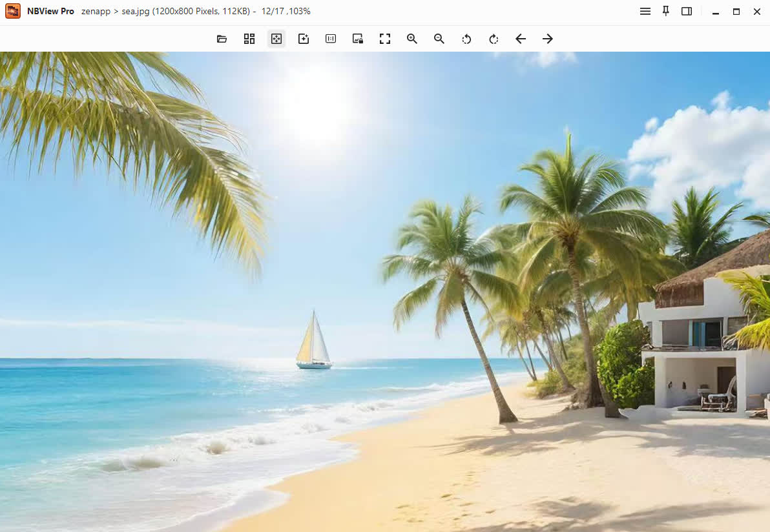
Task: Open the thumbnail gallery grid view
Action: [x=249, y=39]
